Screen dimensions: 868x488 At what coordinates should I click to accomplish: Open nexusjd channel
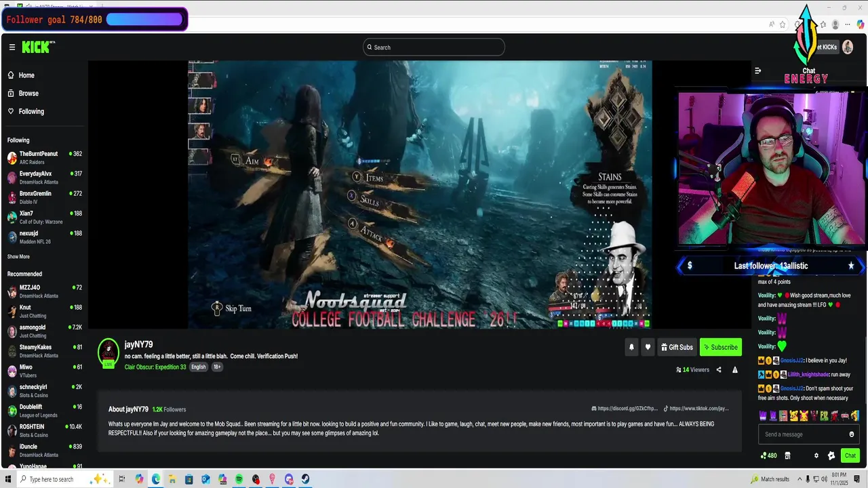tap(43, 237)
